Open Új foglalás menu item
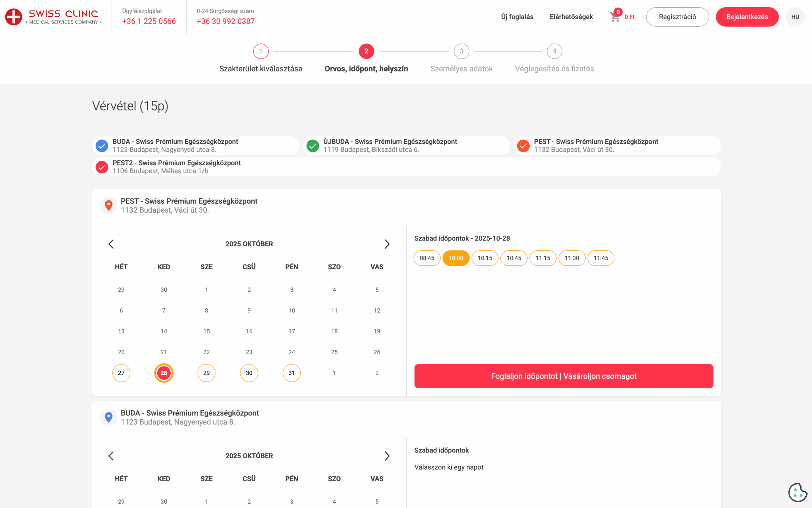 [517, 17]
